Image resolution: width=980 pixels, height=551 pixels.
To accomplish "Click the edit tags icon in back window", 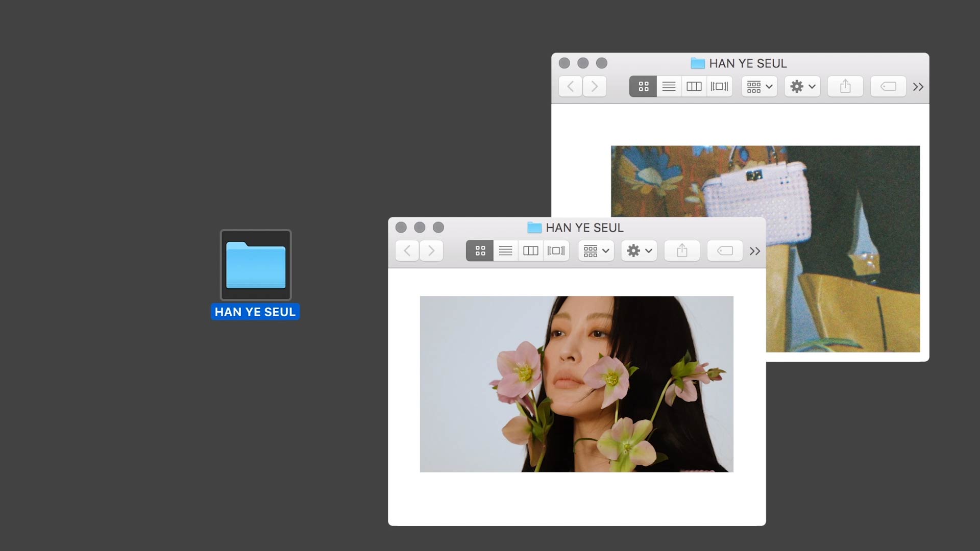I will [x=888, y=86].
